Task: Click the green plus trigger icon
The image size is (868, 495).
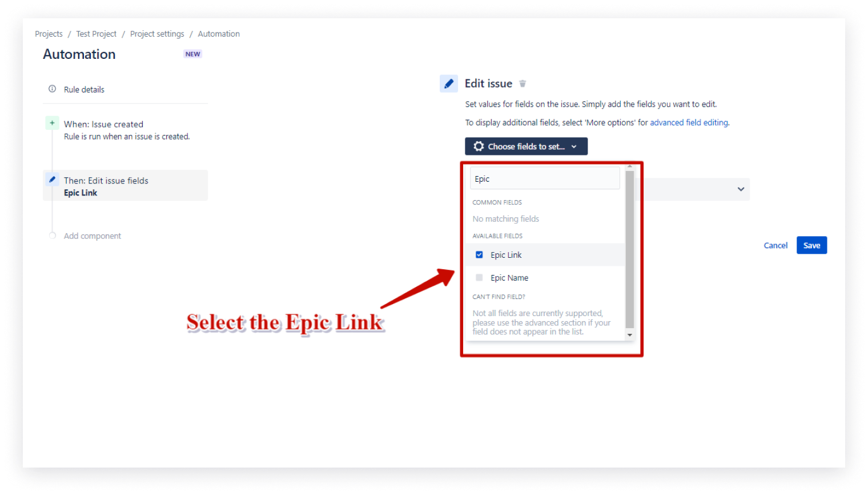Action: coord(52,123)
